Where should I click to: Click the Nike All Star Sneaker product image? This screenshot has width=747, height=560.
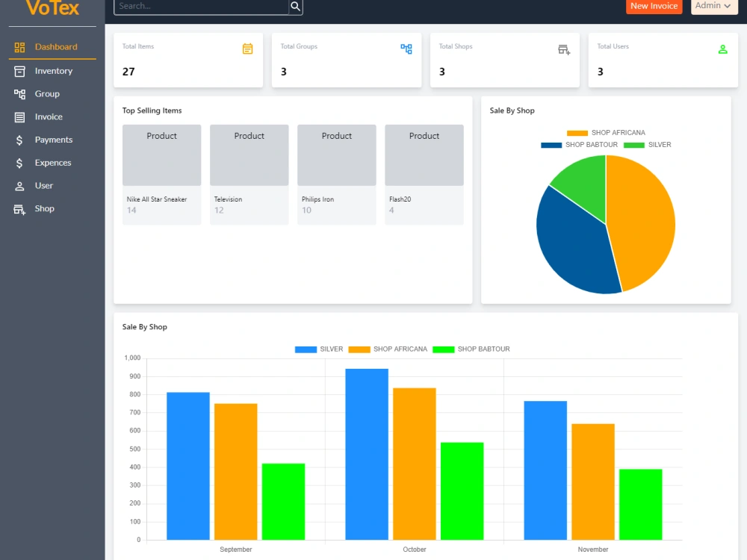[161, 155]
